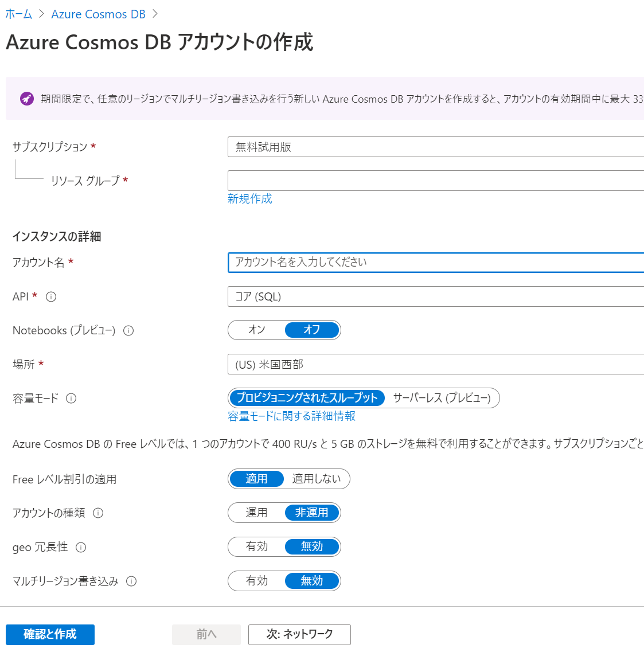Viewport: 644px width, 656px height.
Task: Enable マルチリージョン書き込み with 有効
Action: pyautogui.click(x=256, y=581)
